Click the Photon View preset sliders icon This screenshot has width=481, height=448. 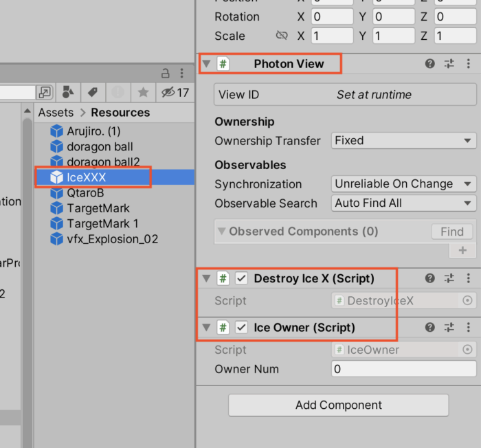click(x=449, y=64)
